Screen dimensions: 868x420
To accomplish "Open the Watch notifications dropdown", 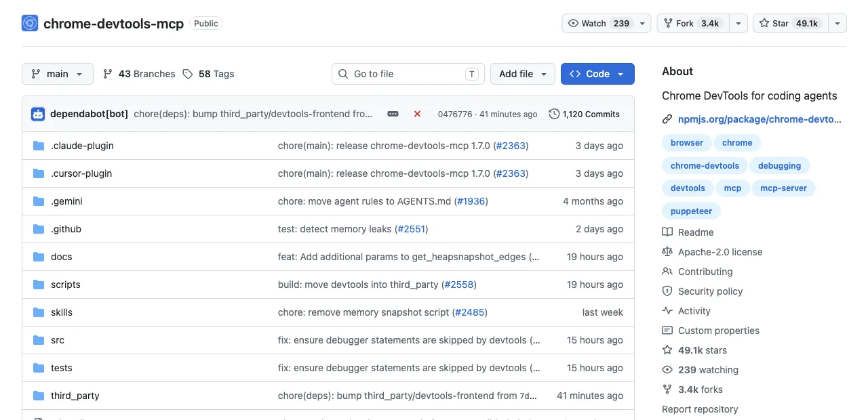I will click(x=606, y=23).
